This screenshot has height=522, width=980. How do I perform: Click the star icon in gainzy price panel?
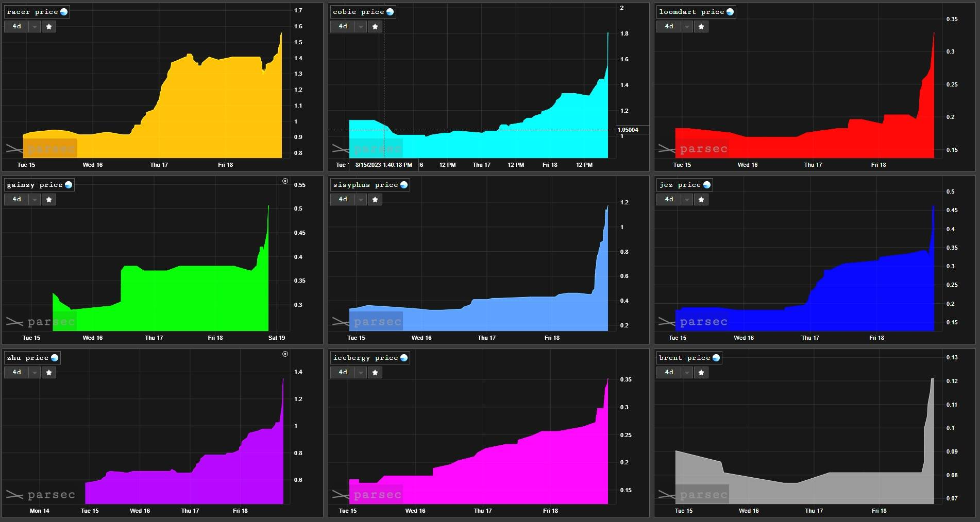pyautogui.click(x=49, y=199)
